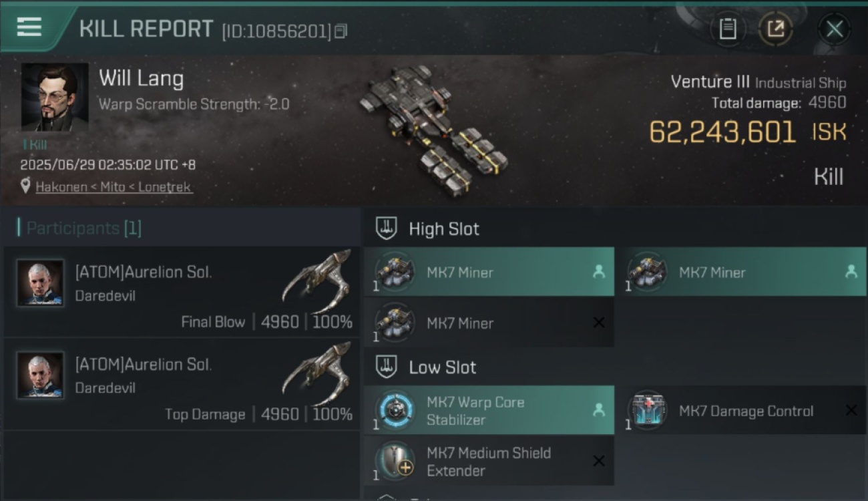Copy the kill report ID icon
Screen dimensions: 868x501
pyautogui.click(x=341, y=31)
